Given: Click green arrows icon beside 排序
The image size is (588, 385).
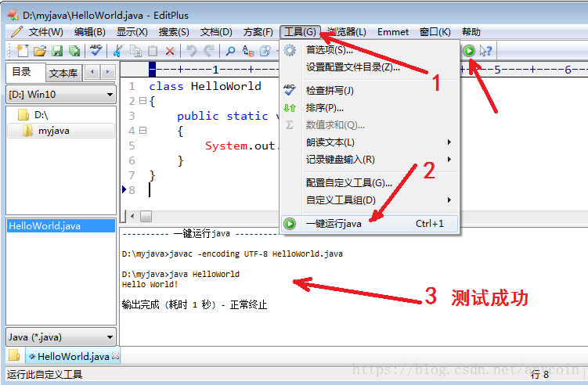Looking at the screenshot, I should point(290,108).
